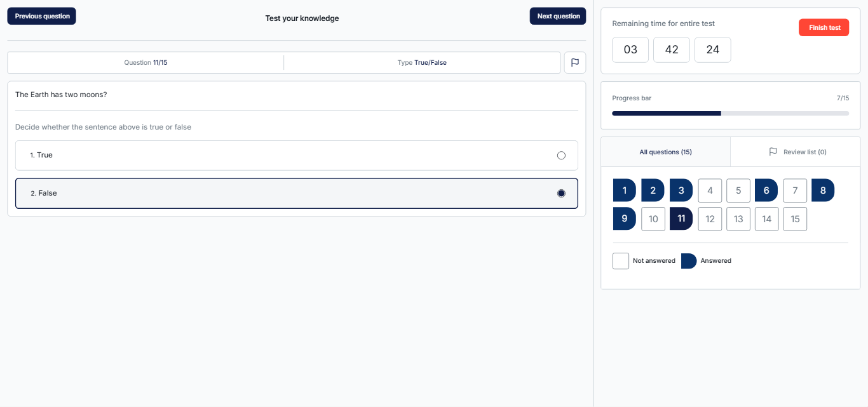Jump to question 1 tile

[624, 190]
